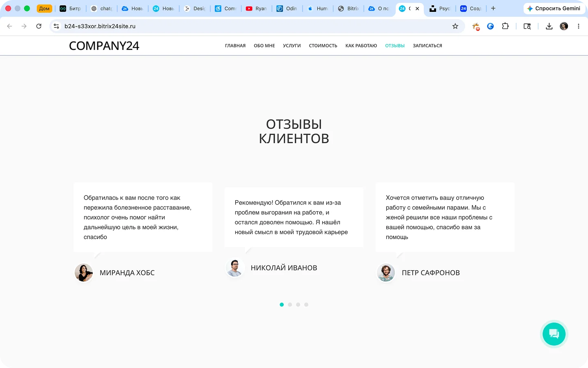Open the downloads icon in toolbar

click(x=549, y=26)
